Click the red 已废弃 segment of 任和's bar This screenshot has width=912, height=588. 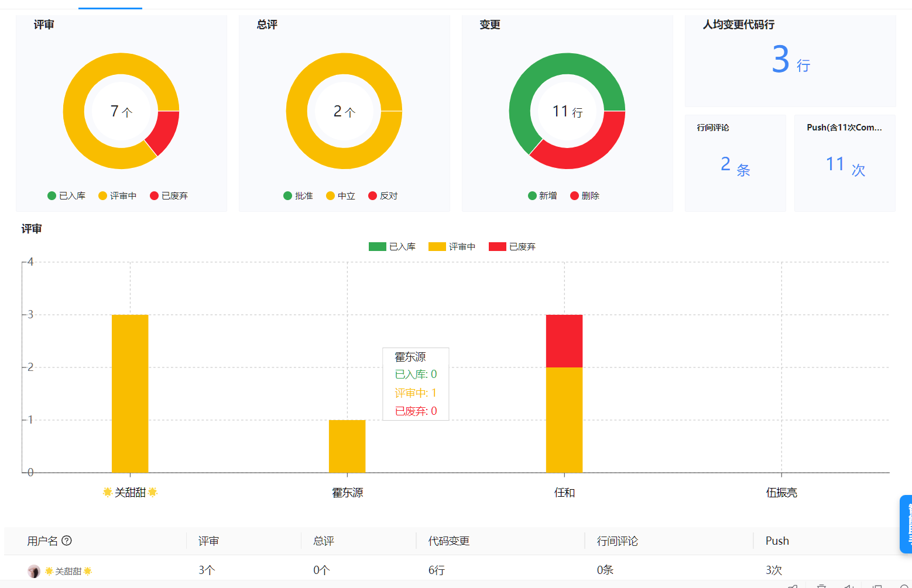(x=564, y=341)
